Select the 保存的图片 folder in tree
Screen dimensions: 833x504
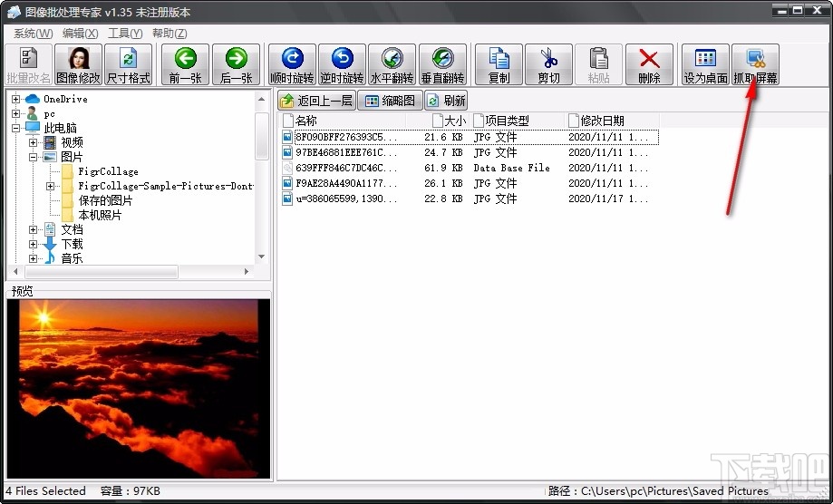click(105, 200)
